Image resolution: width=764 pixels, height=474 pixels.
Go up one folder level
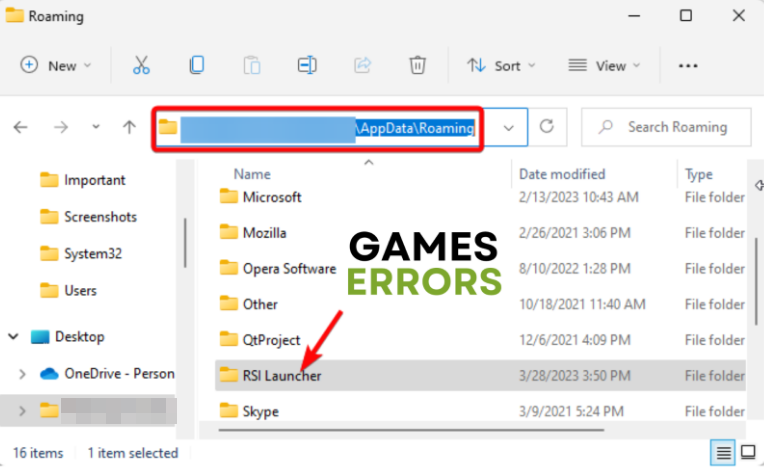[129, 127]
